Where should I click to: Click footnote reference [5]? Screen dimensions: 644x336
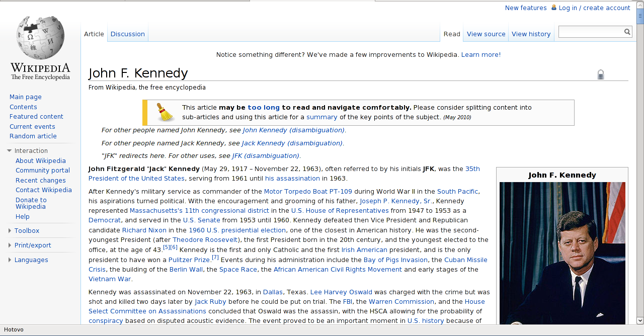click(167, 247)
